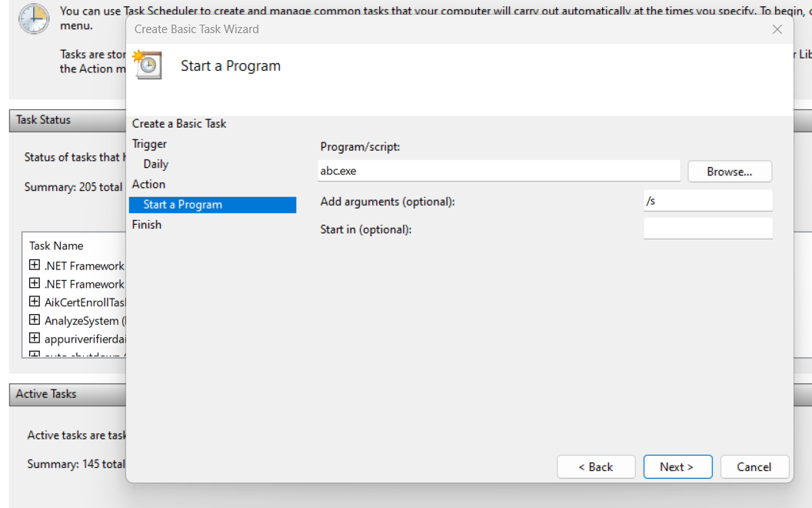Expand the first .NET Framework task row
Viewport: 812px width, 508px height.
[34, 265]
